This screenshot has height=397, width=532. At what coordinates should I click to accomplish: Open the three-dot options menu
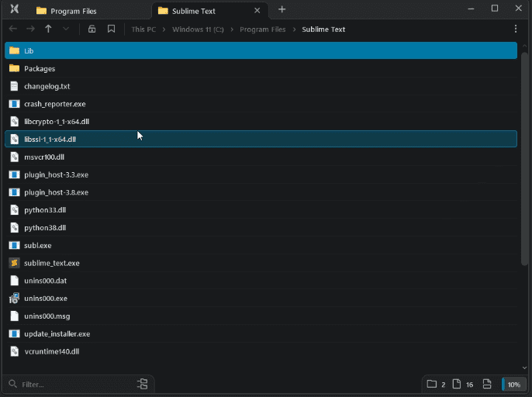(x=516, y=29)
